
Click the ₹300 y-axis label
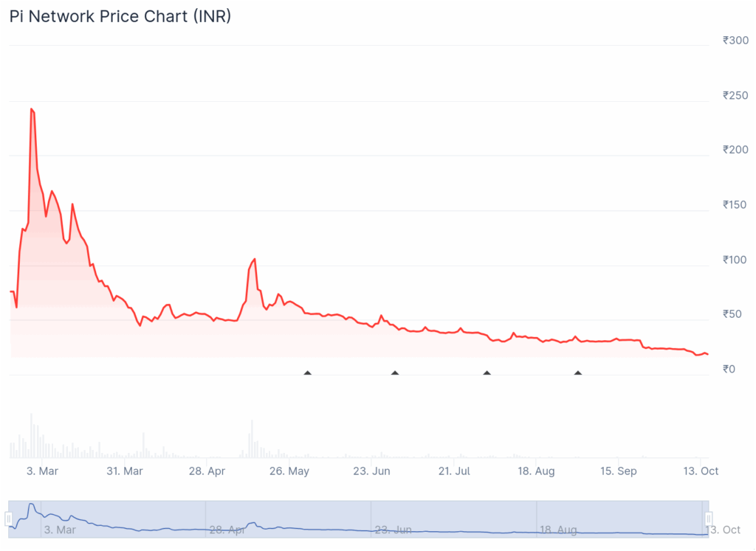tap(735, 41)
